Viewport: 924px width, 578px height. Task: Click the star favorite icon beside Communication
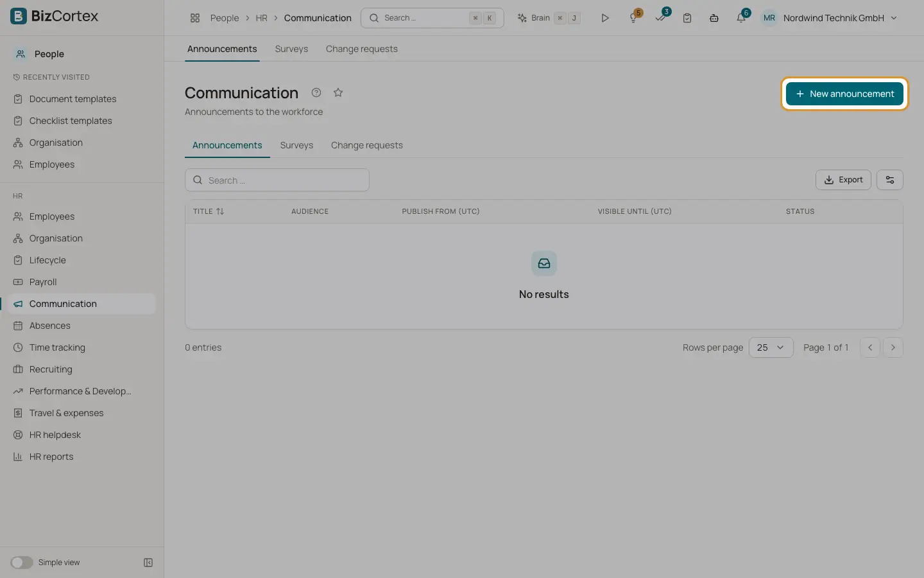pos(338,92)
